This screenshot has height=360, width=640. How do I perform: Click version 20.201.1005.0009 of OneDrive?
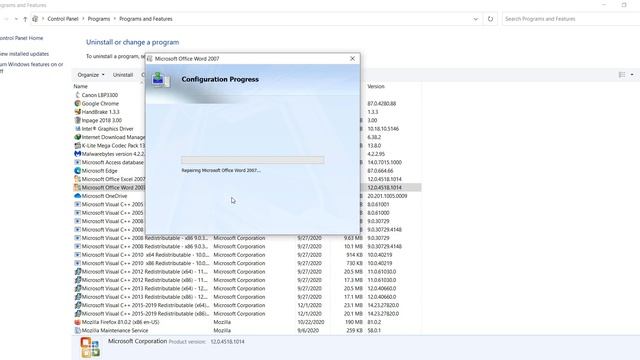387,196
